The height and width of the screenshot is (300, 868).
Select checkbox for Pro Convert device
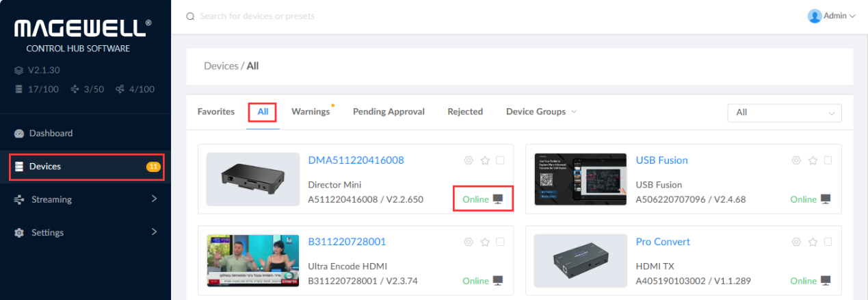tap(828, 242)
